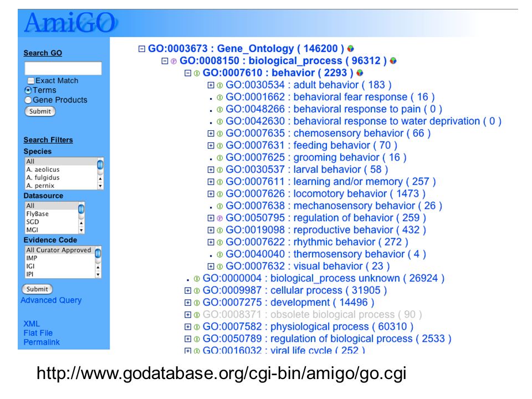Click the is-a icon beside behavioral fear response
Image resolution: width=532 pixels, height=399 pixels.
(x=220, y=98)
